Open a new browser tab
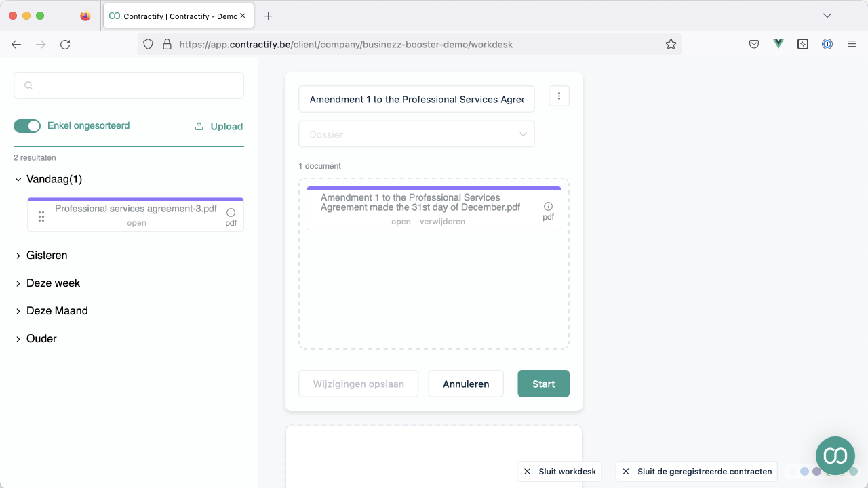Image resolution: width=868 pixels, height=488 pixels. (269, 16)
